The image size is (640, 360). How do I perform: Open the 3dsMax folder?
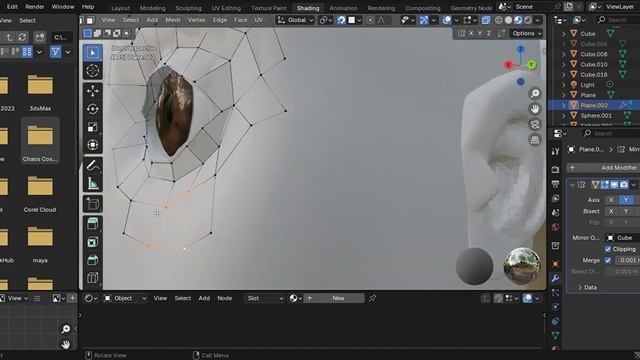(40, 93)
